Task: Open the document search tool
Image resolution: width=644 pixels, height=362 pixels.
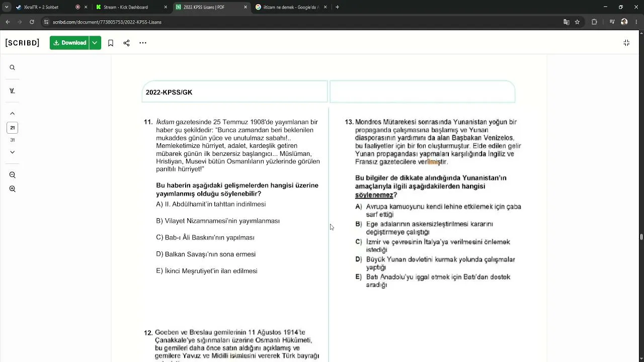Action: 13,67
